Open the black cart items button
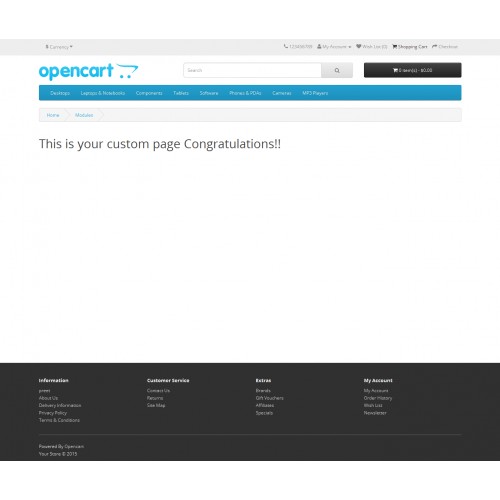The height and width of the screenshot is (500, 500). click(x=413, y=70)
